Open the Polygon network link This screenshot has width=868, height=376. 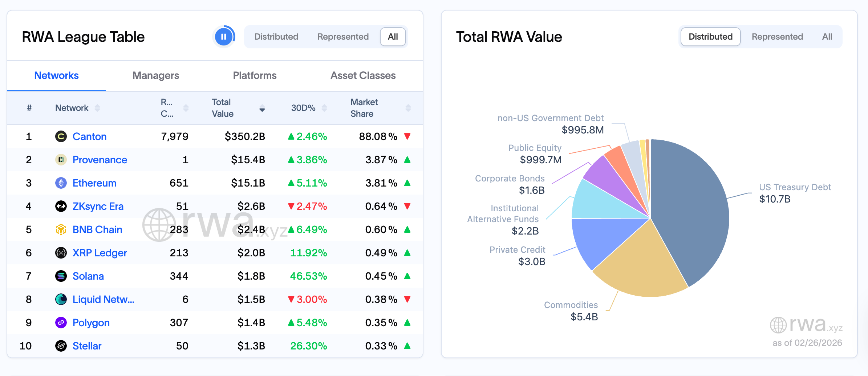click(x=91, y=323)
